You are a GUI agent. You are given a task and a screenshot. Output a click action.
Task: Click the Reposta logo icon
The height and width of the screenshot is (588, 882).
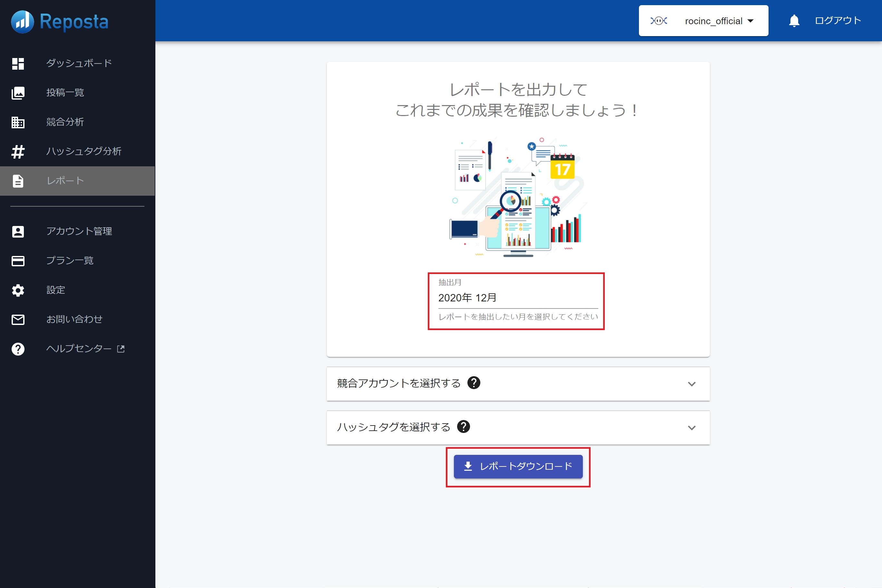coord(23,21)
